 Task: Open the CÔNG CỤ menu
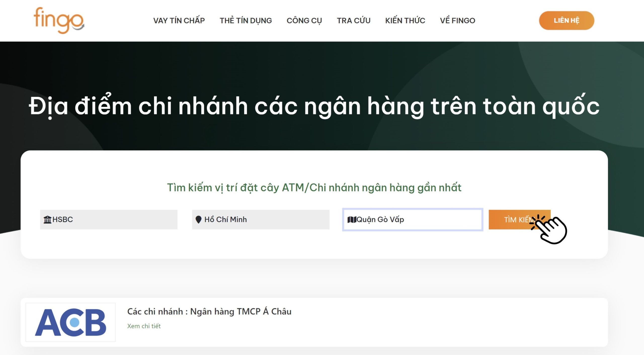(x=304, y=20)
